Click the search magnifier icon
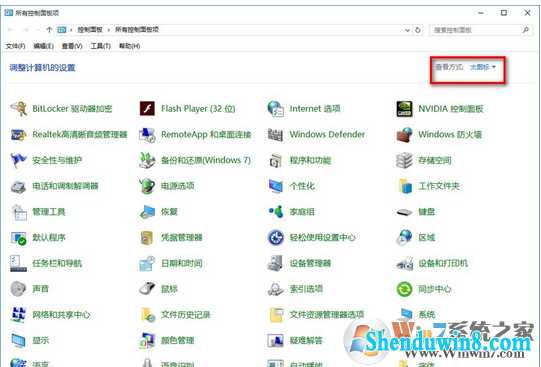This screenshot has width=541, height=367. pos(526,30)
